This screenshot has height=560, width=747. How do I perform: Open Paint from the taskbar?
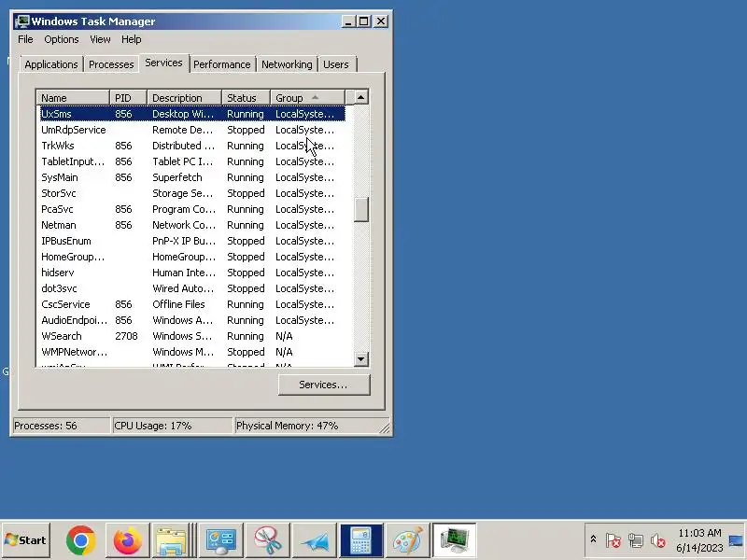pyautogui.click(x=407, y=540)
